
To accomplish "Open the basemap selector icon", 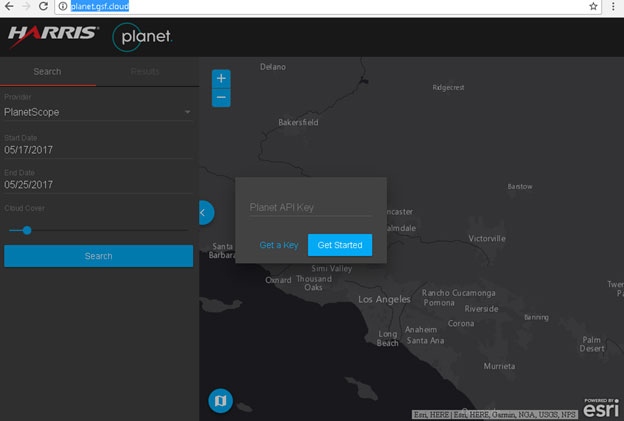I will pyautogui.click(x=220, y=401).
